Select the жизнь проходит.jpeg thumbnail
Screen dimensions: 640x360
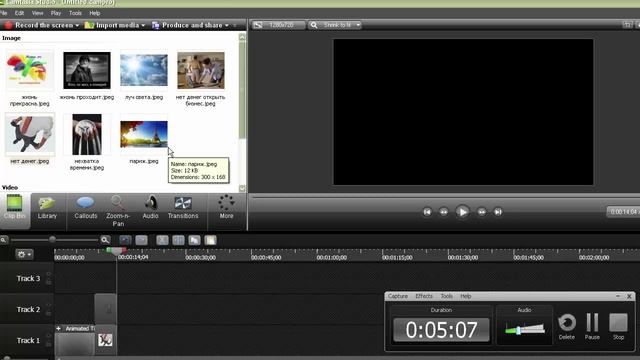coord(87,70)
